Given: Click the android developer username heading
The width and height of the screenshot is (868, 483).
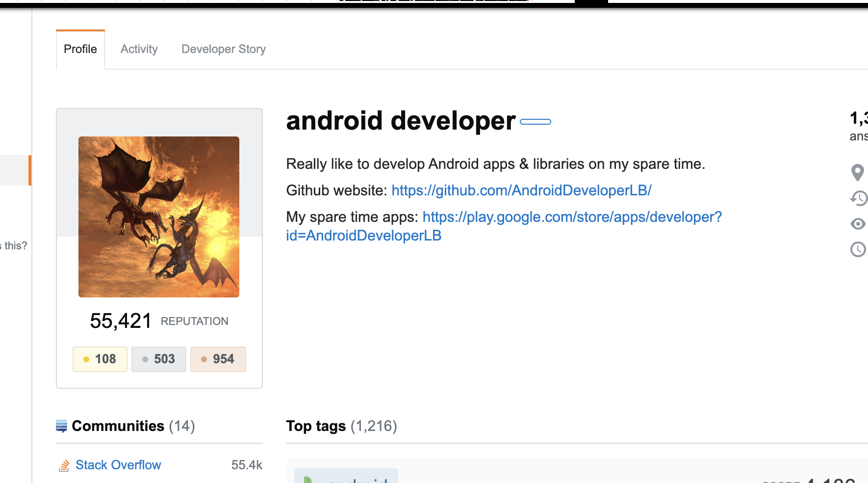Looking at the screenshot, I should [x=401, y=121].
